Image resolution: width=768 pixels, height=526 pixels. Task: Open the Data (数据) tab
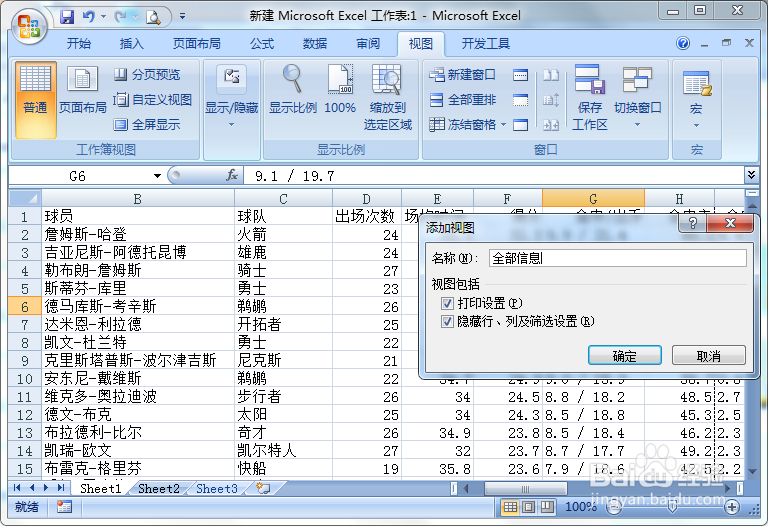[314, 44]
